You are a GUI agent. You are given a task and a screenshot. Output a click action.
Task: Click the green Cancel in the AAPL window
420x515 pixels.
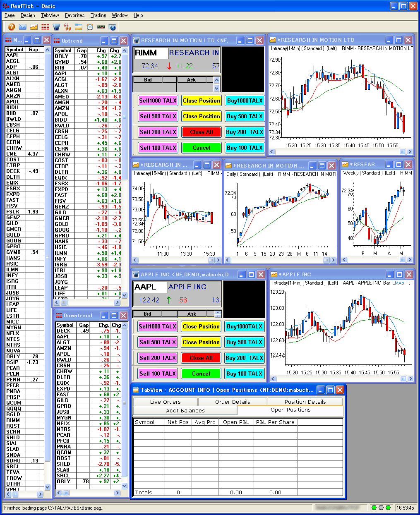pyautogui.click(x=201, y=374)
